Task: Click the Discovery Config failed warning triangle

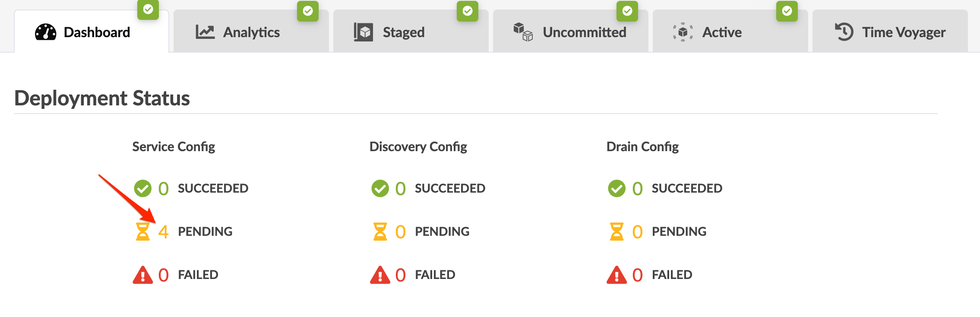Action: (x=380, y=275)
